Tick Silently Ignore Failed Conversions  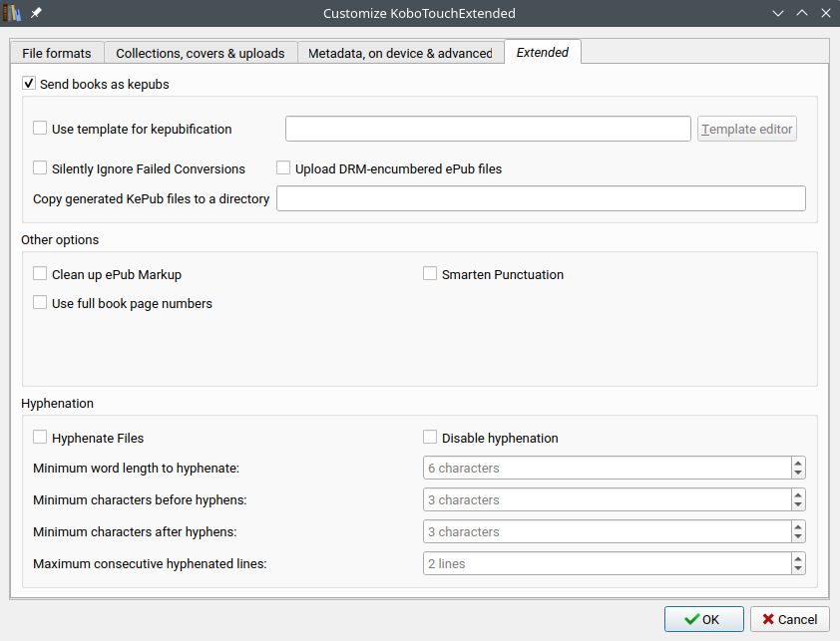[40, 168]
